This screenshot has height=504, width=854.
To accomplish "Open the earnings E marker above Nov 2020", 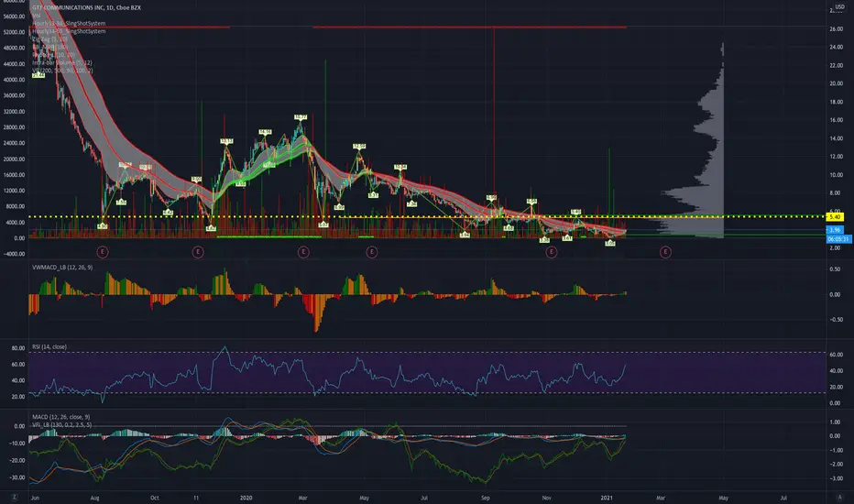I will [552, 252].
